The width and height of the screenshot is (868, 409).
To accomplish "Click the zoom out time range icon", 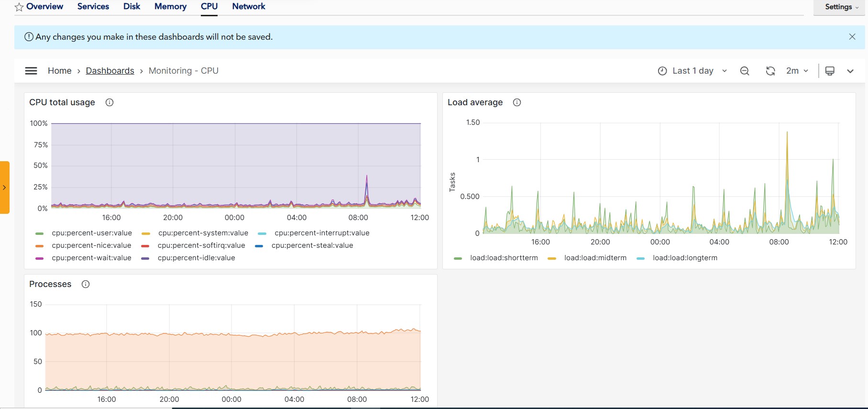I will click(745, 71).
